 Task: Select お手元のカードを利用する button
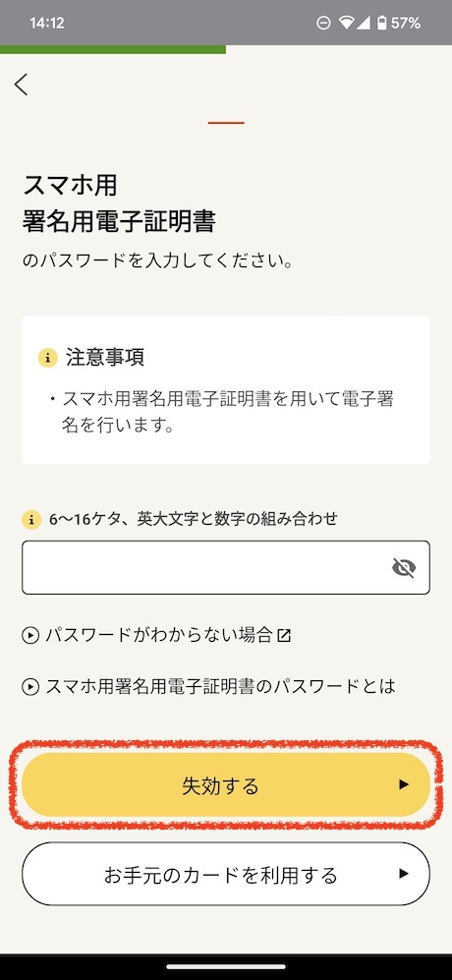coord(226,874)
